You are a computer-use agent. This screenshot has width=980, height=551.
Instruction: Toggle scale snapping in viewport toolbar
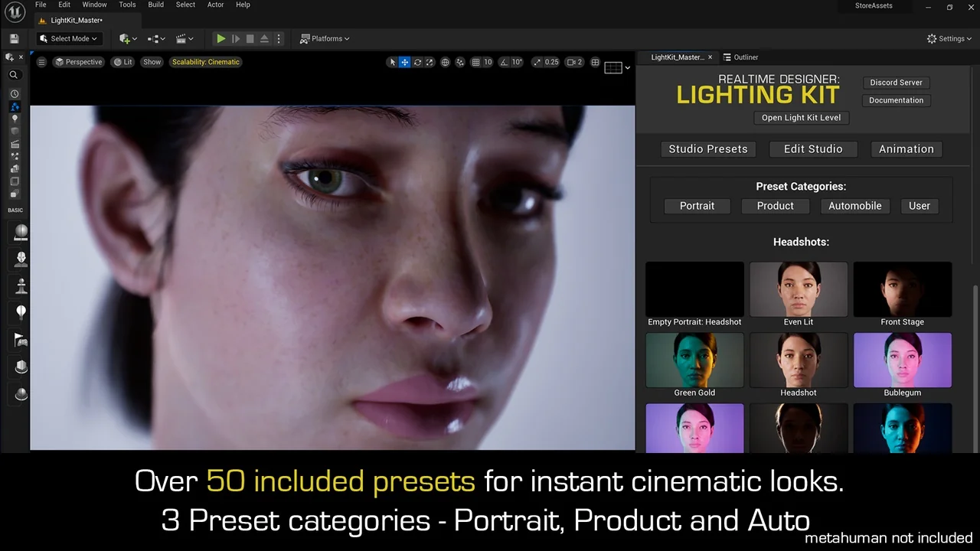tap(537, 62)
